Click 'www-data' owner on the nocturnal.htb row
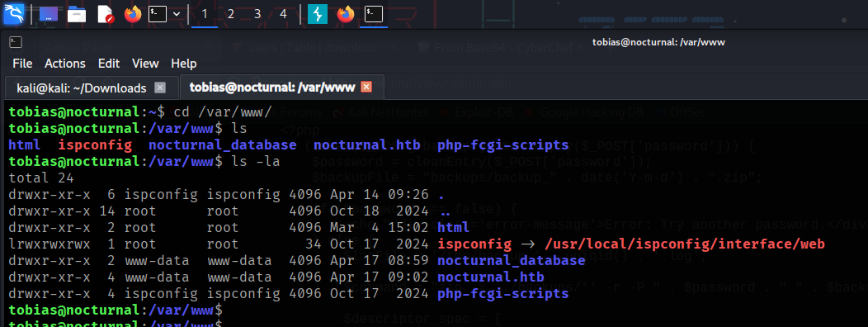Image resolution: width=868 pixels, height=327 pixels. pyautogui.click(x=157, y=277)
